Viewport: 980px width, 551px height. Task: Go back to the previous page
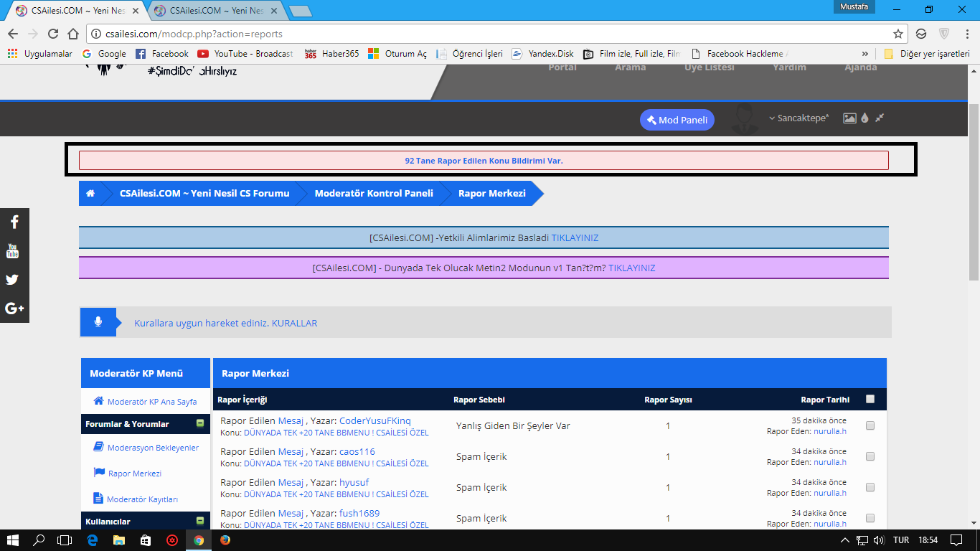click(13, 34)
